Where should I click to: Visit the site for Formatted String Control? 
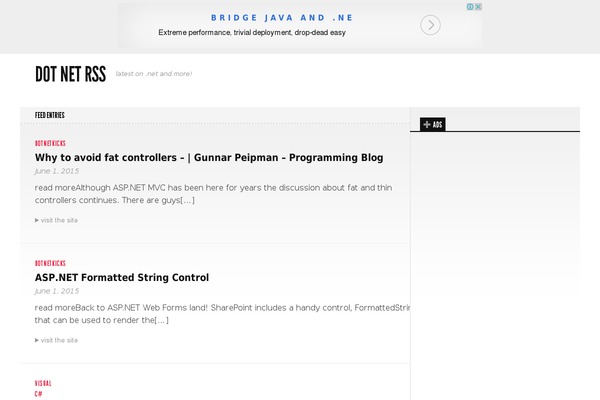tap(56, 340)
